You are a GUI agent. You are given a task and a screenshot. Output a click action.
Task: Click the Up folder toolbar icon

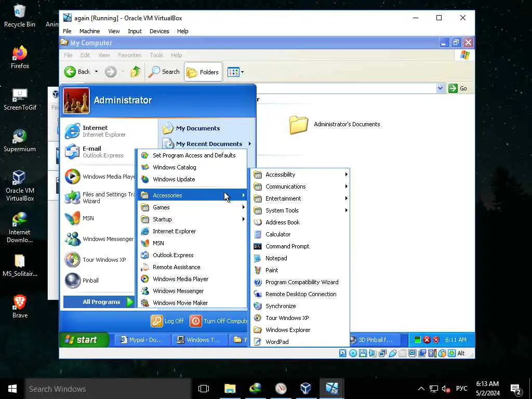[x=136, y=72]
